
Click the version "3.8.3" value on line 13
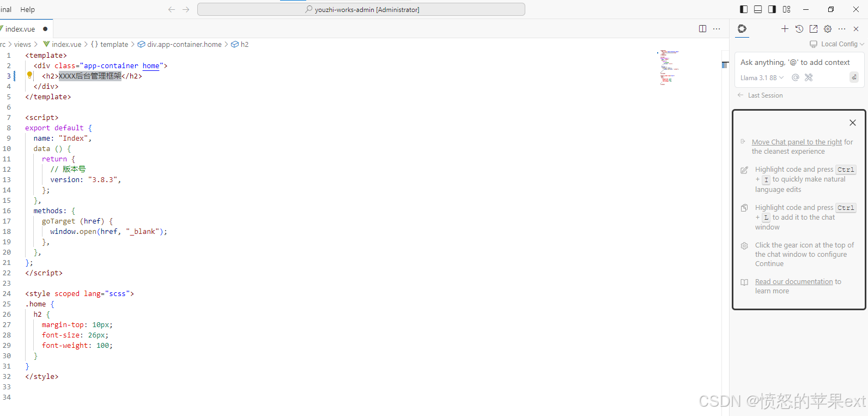pos(102,180)
